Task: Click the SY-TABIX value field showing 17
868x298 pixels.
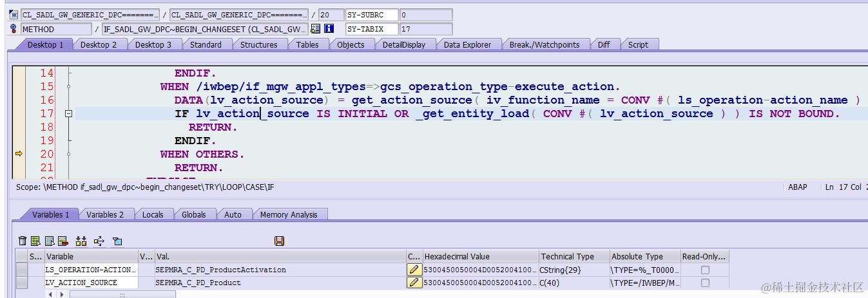Action: pos(425,29)
